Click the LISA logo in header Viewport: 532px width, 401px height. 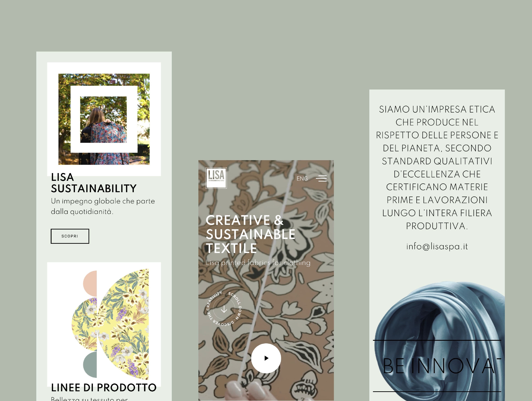216,178
